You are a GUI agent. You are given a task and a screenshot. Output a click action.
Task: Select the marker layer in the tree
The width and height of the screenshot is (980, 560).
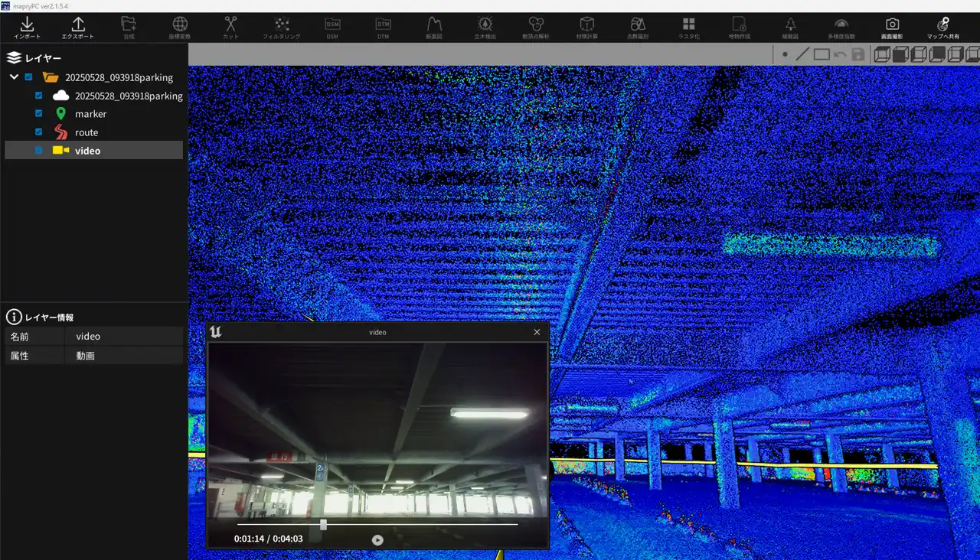[x=90, y=114]
